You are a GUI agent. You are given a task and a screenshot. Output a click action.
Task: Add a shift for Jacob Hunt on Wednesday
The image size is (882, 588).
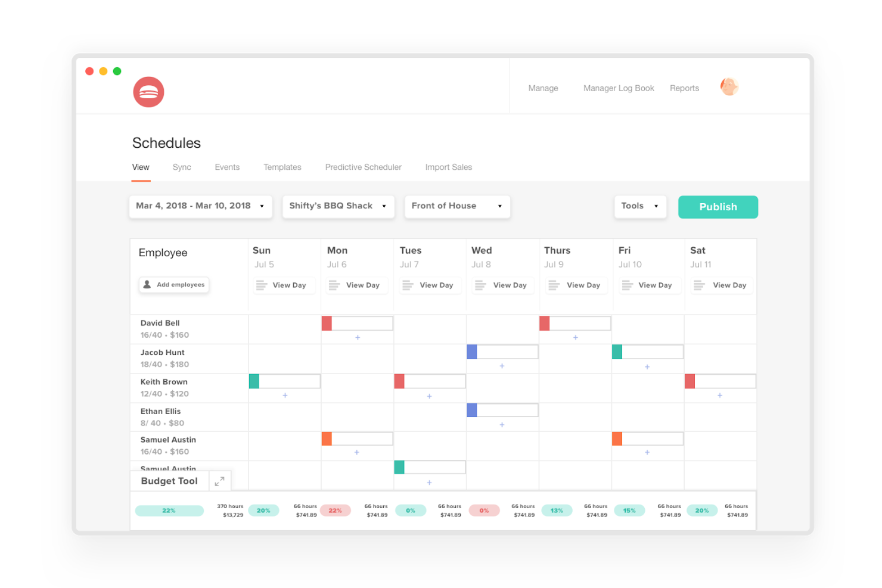[x=502, y=367]
